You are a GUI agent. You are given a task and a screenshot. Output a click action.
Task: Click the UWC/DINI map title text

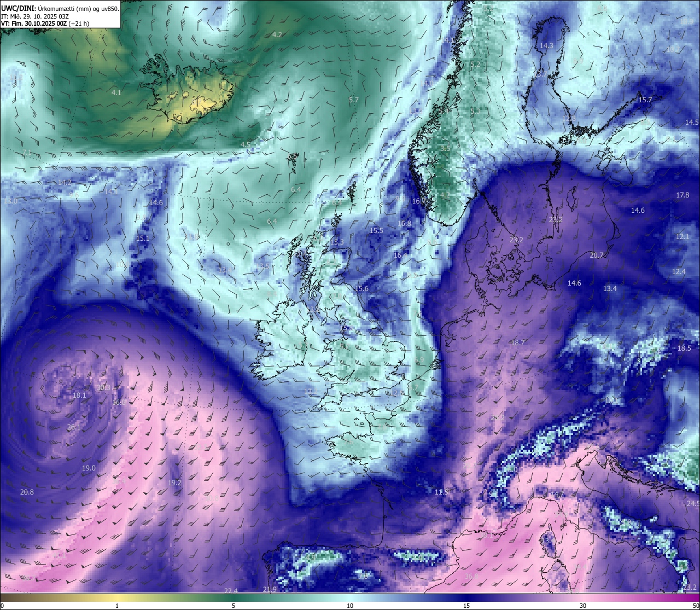tap(60, 9)
